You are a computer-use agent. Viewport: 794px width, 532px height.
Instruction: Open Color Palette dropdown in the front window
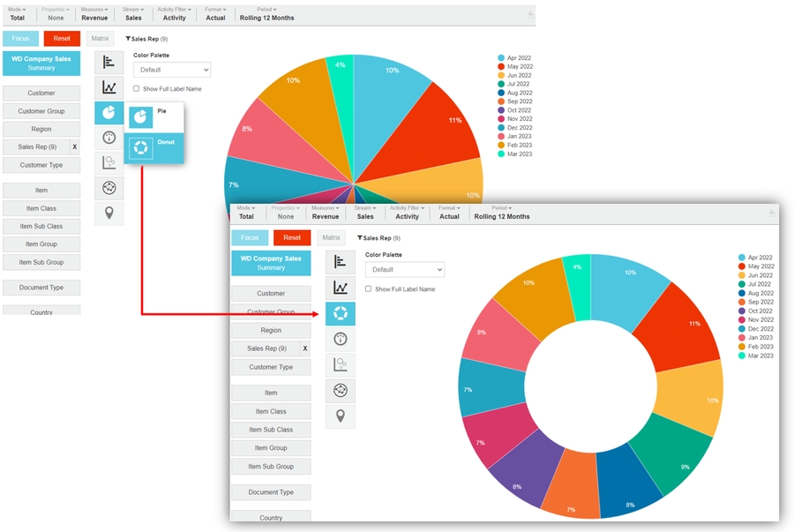click(x=404, y=270)
